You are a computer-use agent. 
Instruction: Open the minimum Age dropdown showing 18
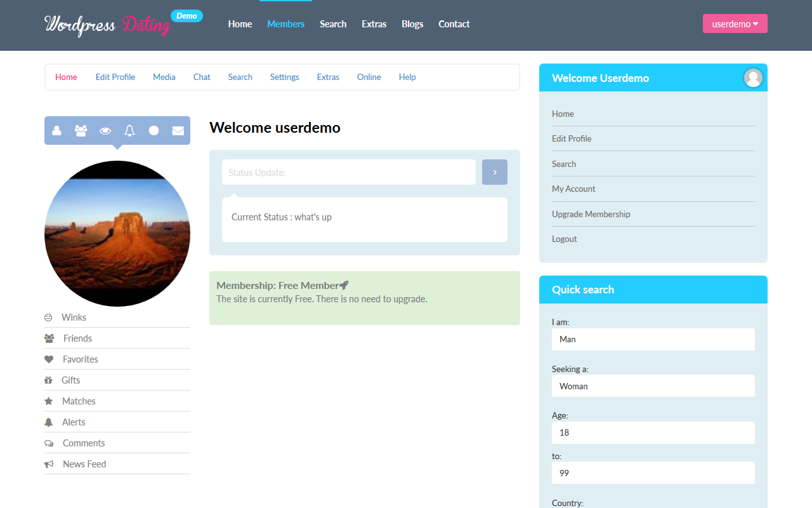[x=653, y=432]
